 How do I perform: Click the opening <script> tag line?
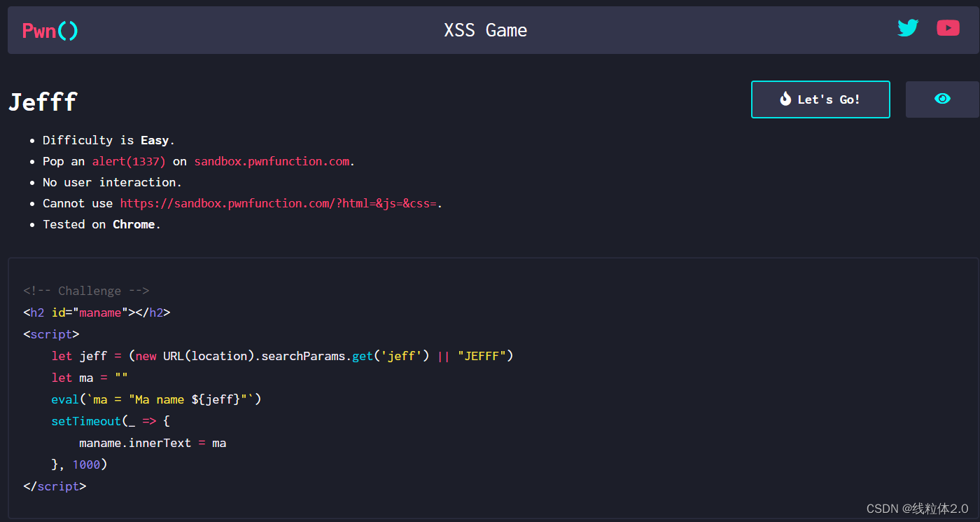point(51,334)
